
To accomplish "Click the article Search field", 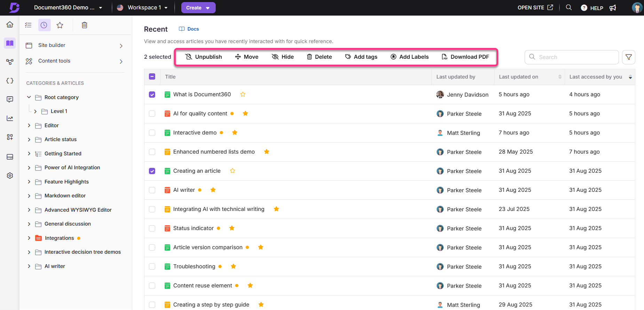I will point(572,57).
